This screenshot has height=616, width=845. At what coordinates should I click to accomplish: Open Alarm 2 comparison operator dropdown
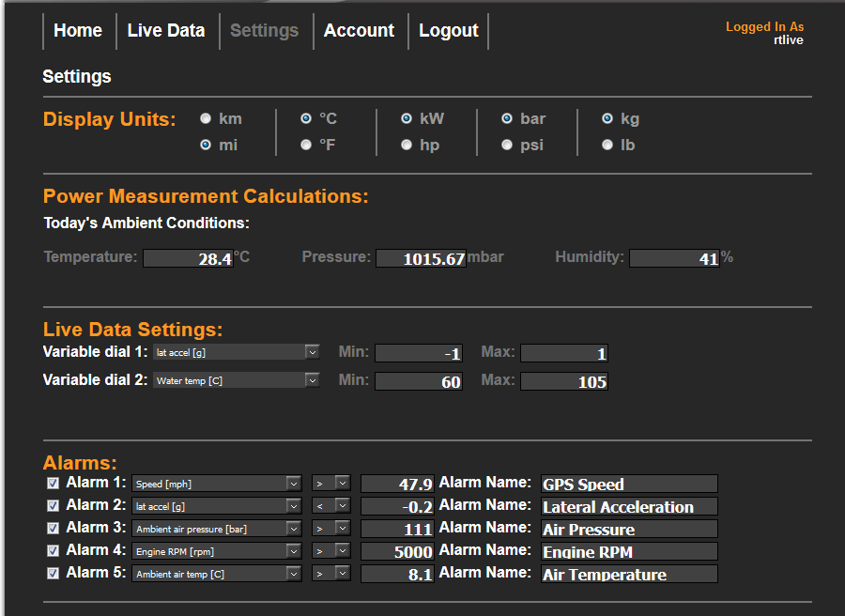pyautogui.click(x=330, y=506)
